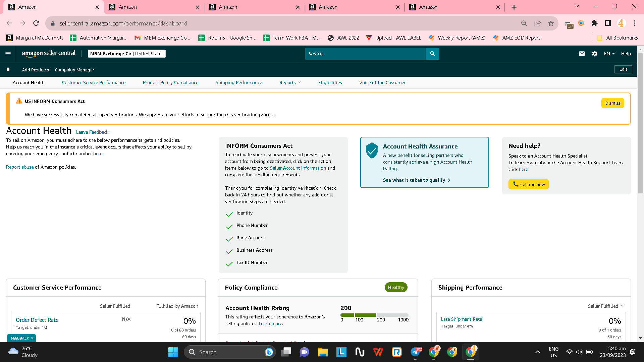
Task: Show hidden system tray icons
Action: pyautogui.click(x=538, y=352)
